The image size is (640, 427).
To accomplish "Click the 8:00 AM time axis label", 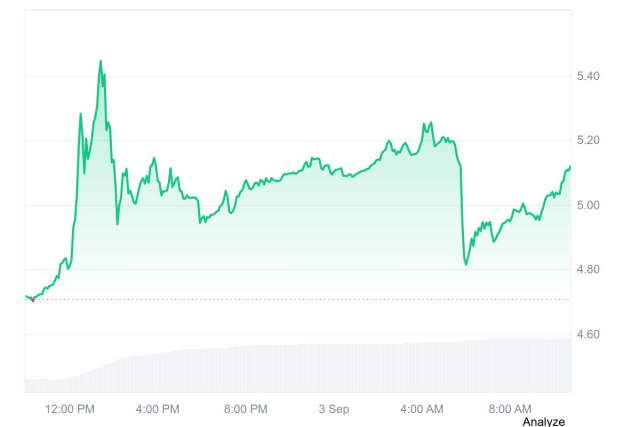I will (510, 408).
